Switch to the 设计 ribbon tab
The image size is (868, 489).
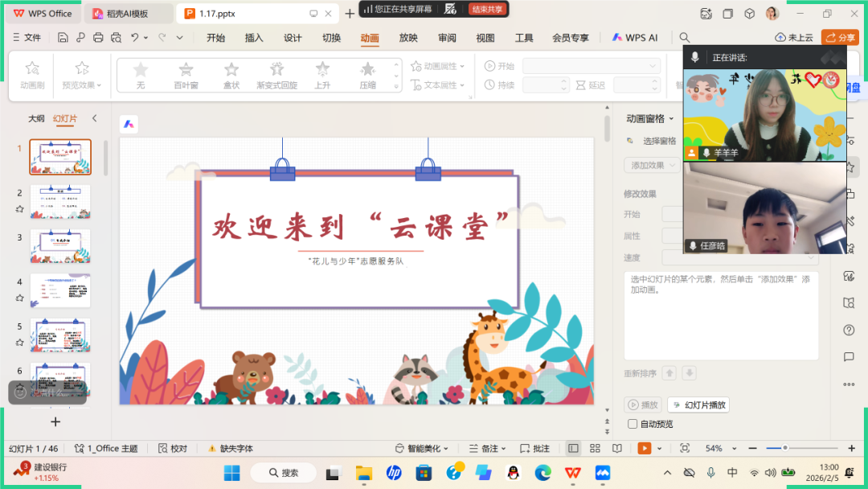click(x=293, y=38)
